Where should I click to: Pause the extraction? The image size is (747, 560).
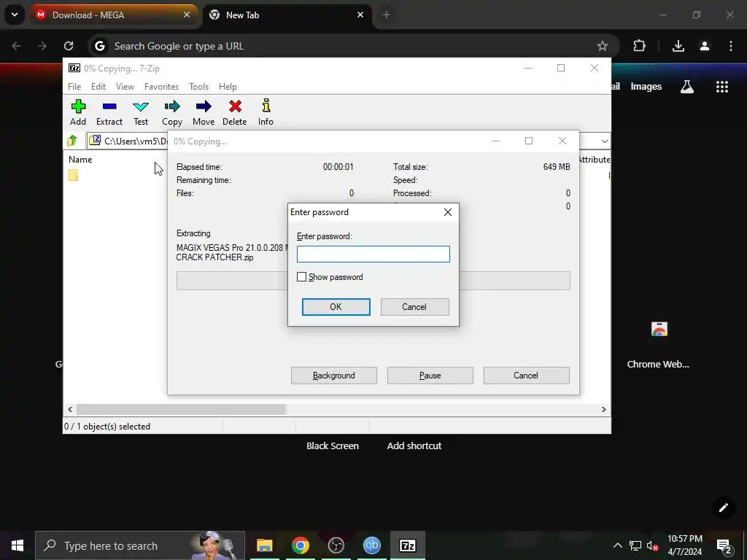[430, 376]
